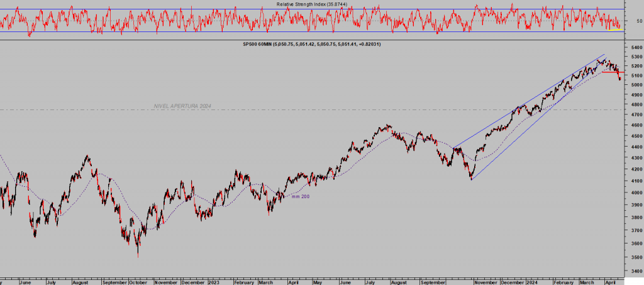Click the 2024 year label on time axis
The width and height of the screenshot is (644, 285).
(x=532, y=282)
